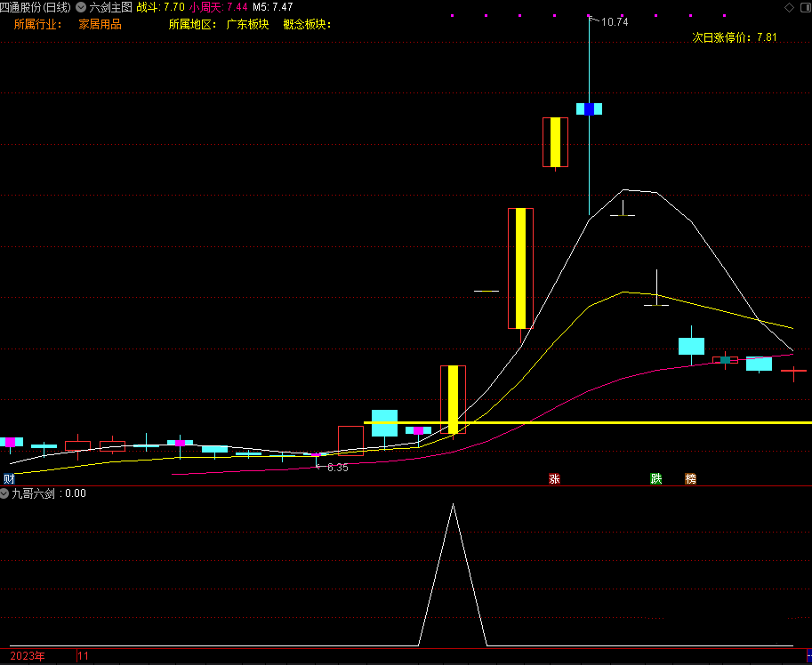Click the 2023年 label on time axis
The image size is (812, 665).
(27, 656)
